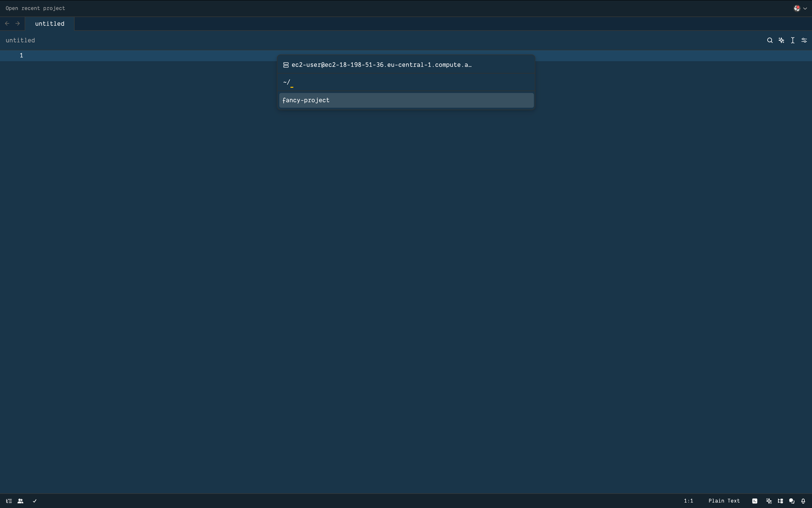Check diagnostics via the checkmark status icon
812x508 pixels.
pos(34,501)
